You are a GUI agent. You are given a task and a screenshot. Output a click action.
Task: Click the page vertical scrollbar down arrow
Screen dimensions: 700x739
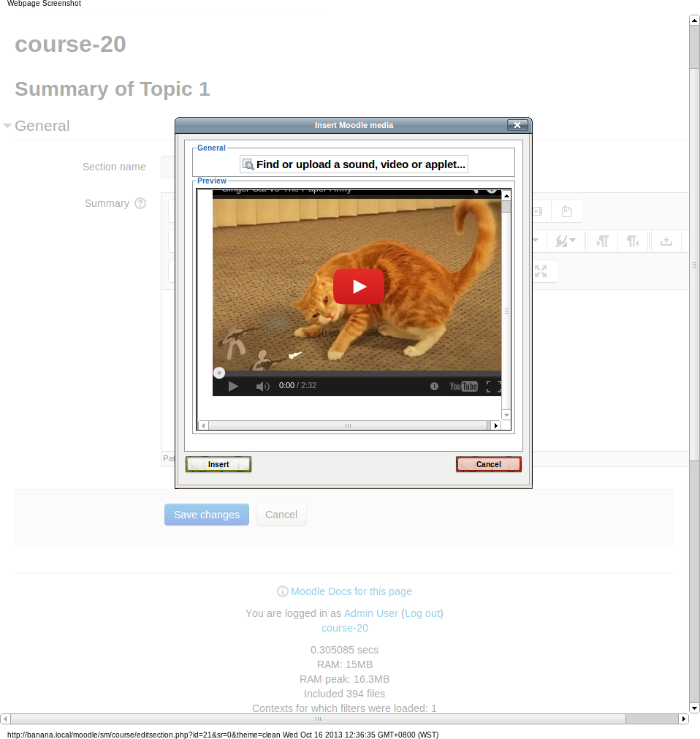pyautogui.click(x=694, y=708)
